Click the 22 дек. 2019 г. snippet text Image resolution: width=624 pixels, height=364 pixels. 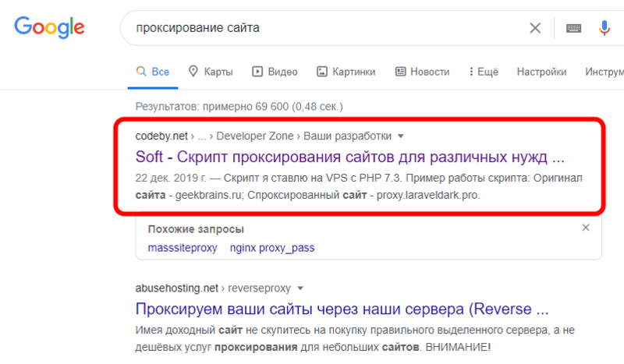[x=171, y=178]
